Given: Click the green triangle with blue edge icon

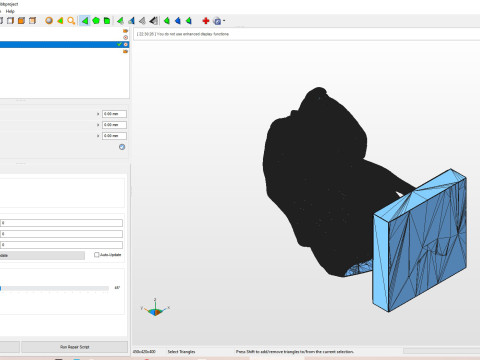Looking at the screenshot, I should click(x=189, y=21).
